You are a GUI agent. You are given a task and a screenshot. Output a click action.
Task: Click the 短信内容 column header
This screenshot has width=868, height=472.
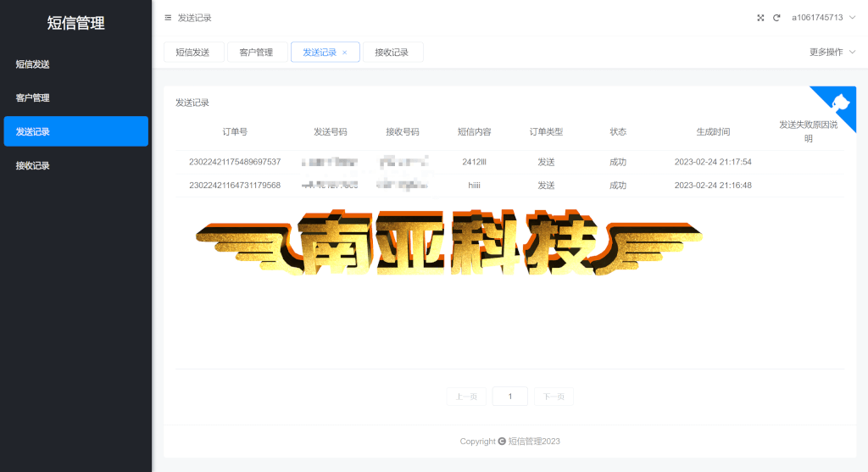(475, 131)
